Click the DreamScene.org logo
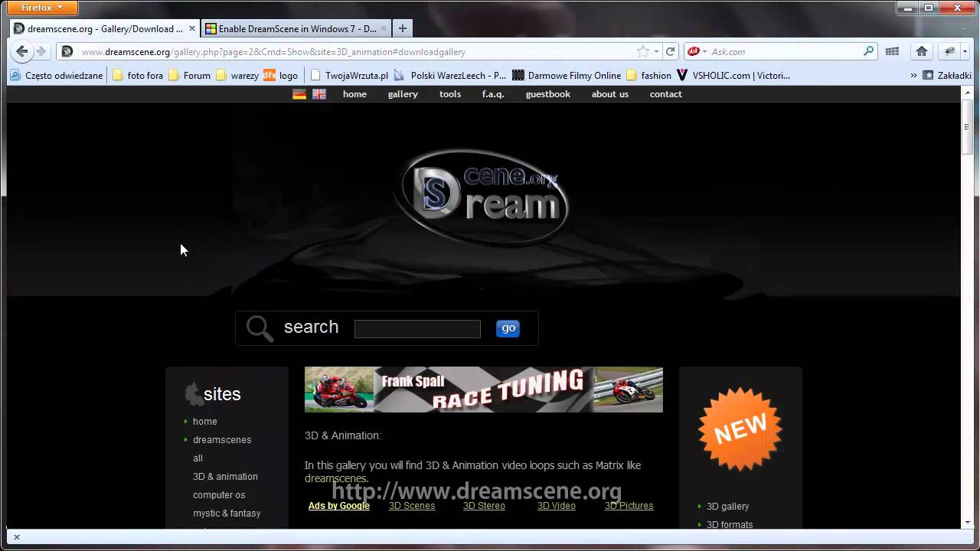Viewport: 980px width, 551px height. (x=482, y=197)
